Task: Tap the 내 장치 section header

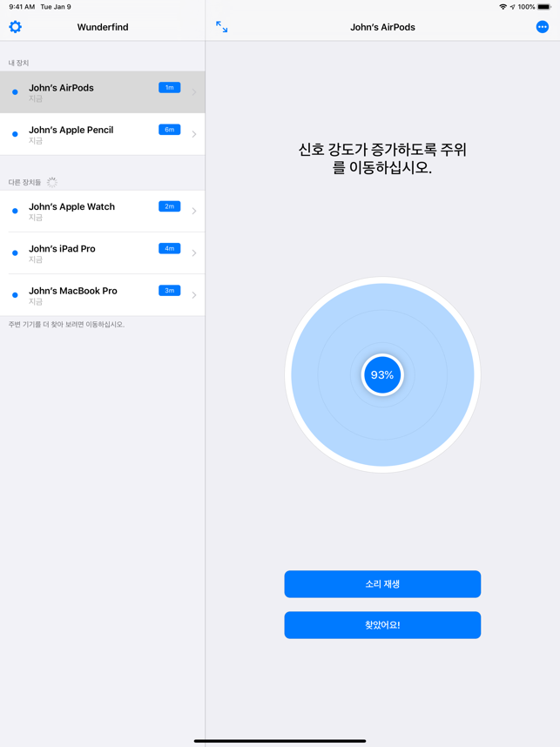Action: [18, 63]
